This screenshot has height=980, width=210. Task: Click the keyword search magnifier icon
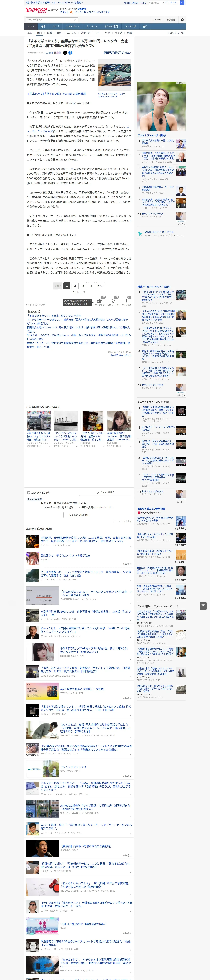click(x=75, y=19)
